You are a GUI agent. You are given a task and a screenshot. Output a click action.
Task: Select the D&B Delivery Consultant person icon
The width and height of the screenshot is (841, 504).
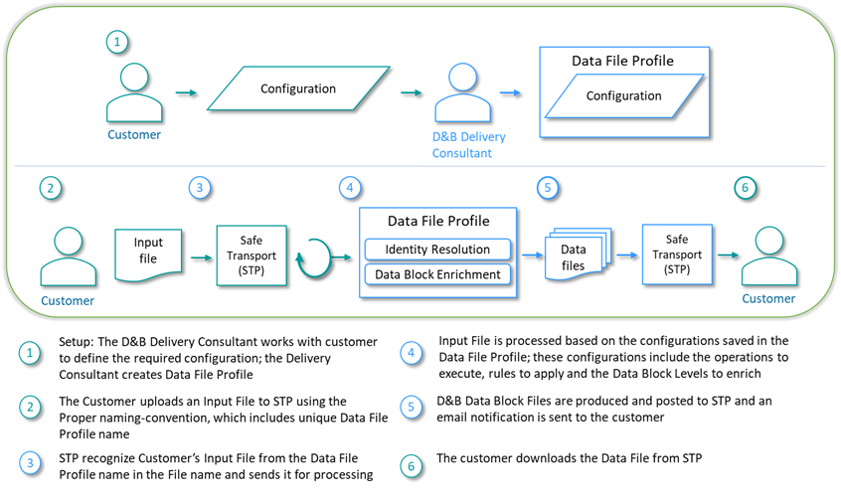click(462, 92)
